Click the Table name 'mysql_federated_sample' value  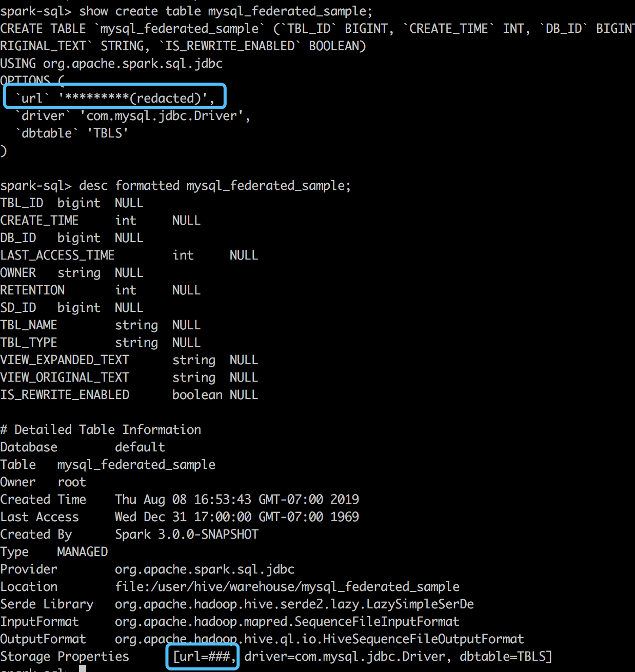(136, 465)
